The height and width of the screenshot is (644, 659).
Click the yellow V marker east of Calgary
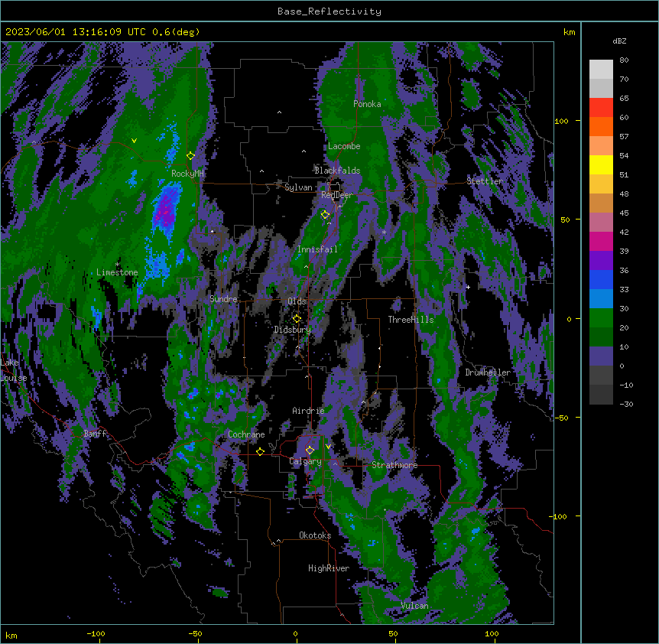tap(328, 446)
